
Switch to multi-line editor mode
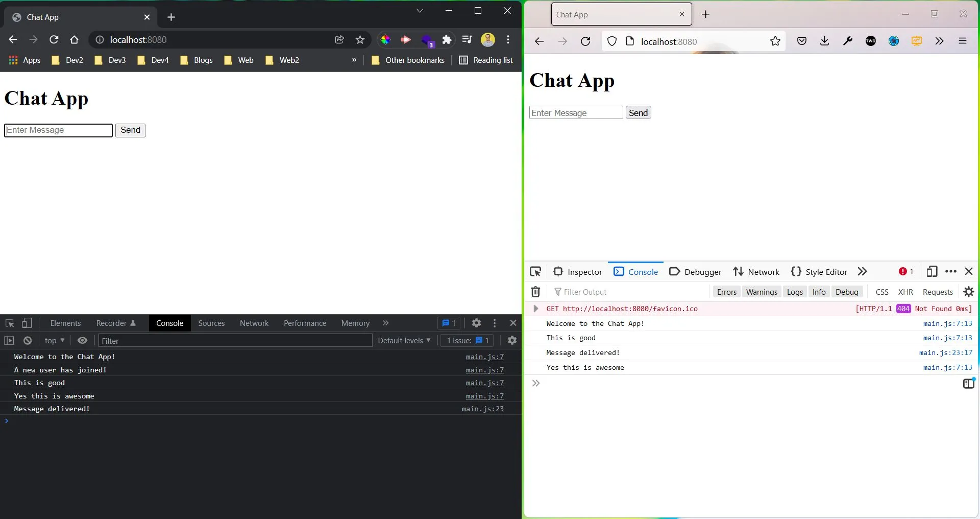[x=968, y=384]
